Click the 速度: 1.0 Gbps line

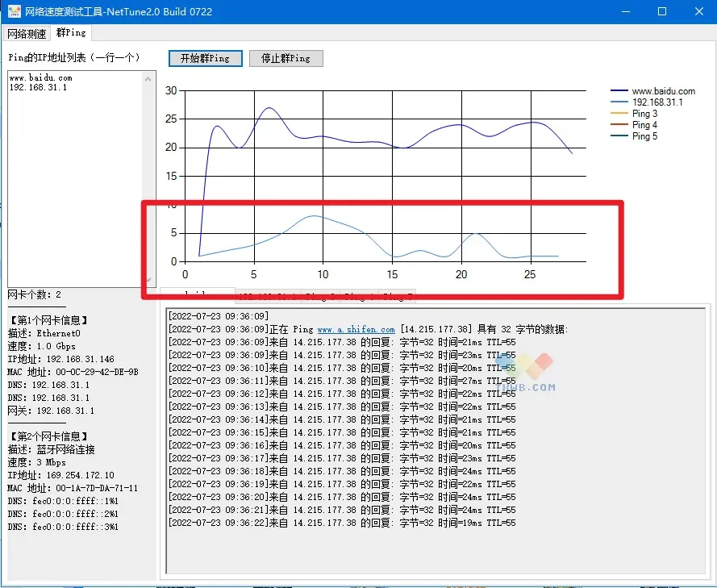click(x=42, y=346)
